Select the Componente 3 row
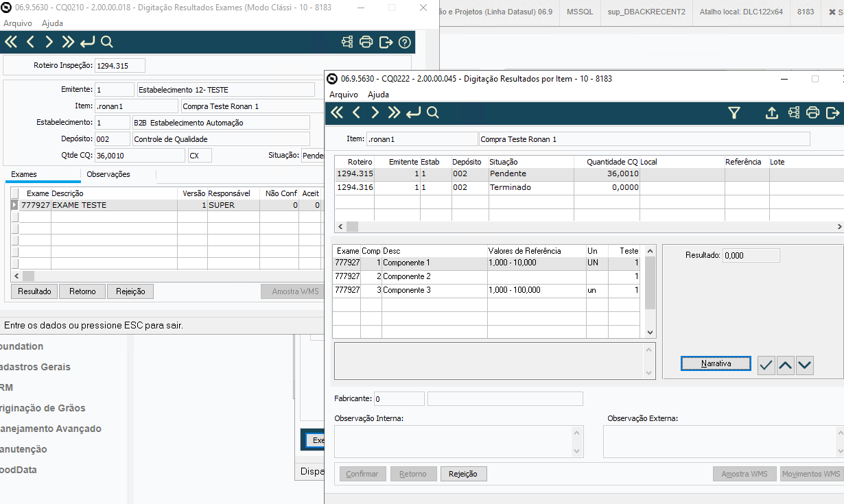Viewport: 844px width, 504px height. [487, 290]
